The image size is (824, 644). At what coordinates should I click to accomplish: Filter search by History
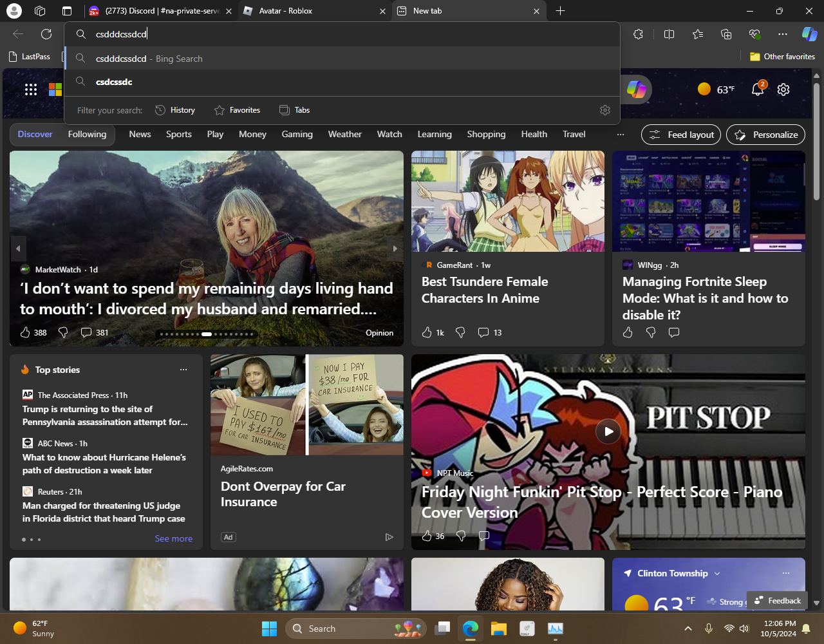click(175, 110)
